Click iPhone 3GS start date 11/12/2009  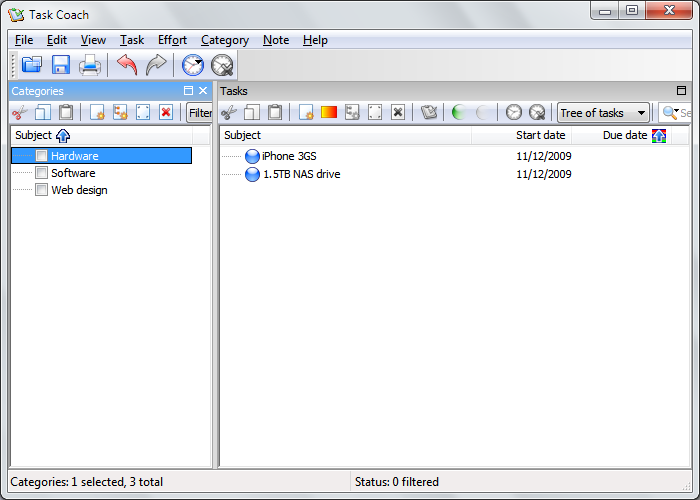[x=544, y=156]
